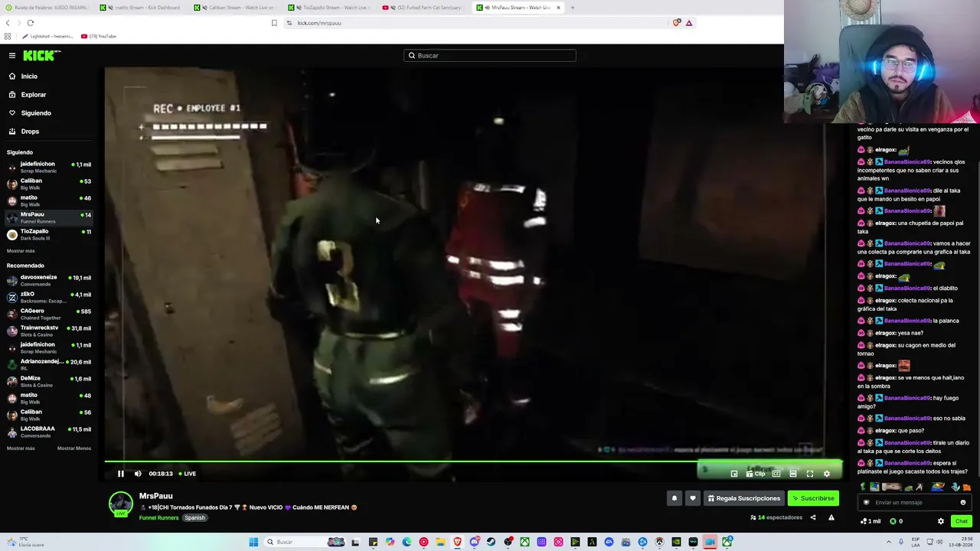
Task: Open Steam from the taskbar
Action: [x=491, y=542]
